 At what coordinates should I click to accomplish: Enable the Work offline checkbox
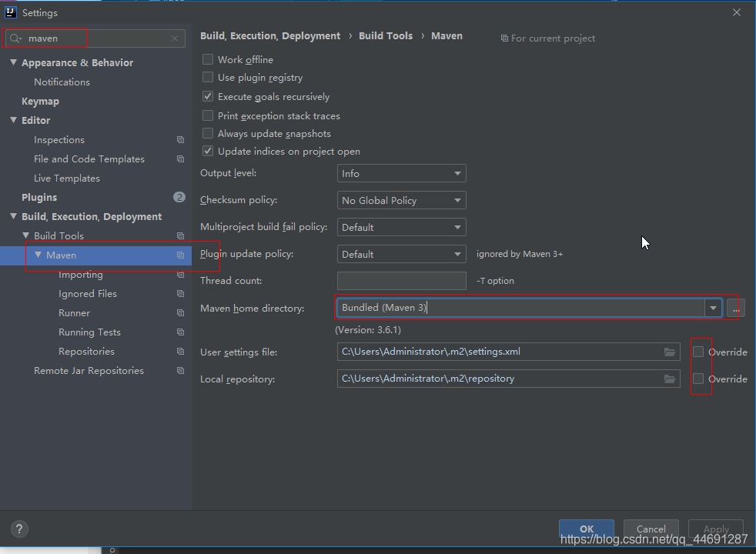[x=208, y=59]
